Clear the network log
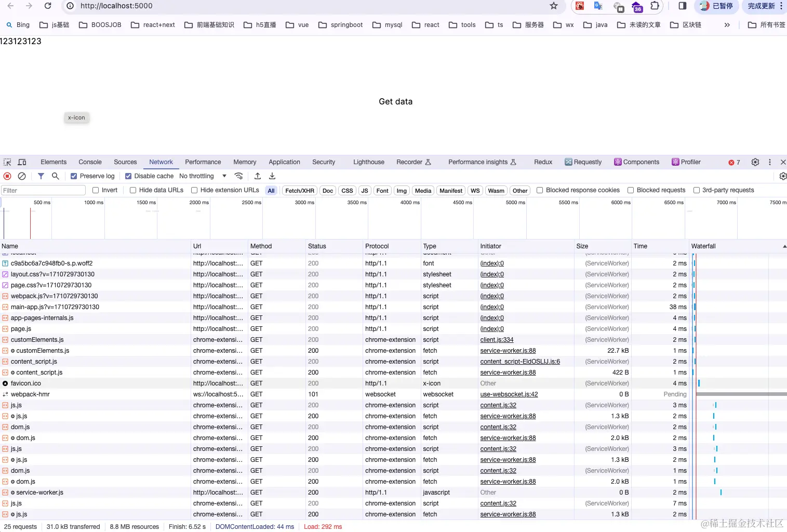 (22, 176)
